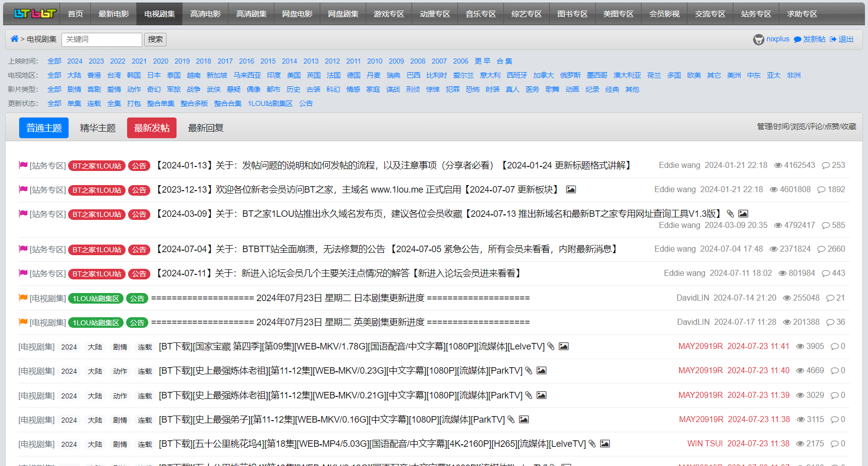Click the 发新帖 speech bubble icon

(797, 39)
